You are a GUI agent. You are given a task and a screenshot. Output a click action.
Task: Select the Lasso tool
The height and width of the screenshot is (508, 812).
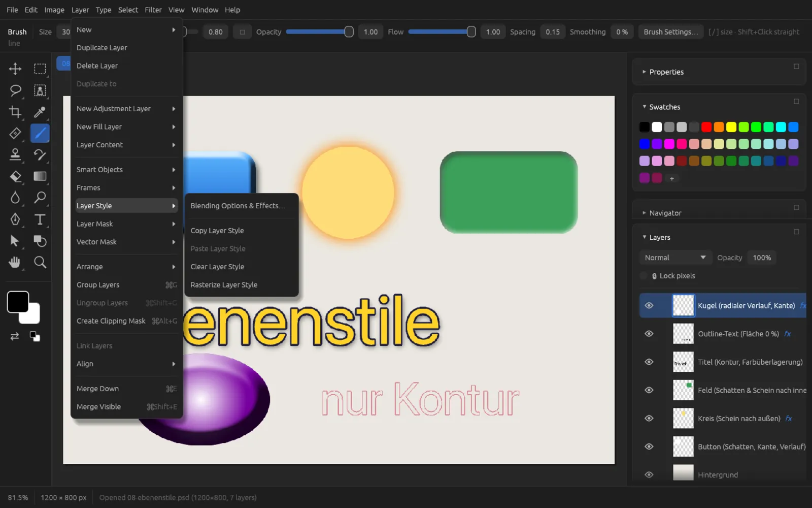point(15,90)
